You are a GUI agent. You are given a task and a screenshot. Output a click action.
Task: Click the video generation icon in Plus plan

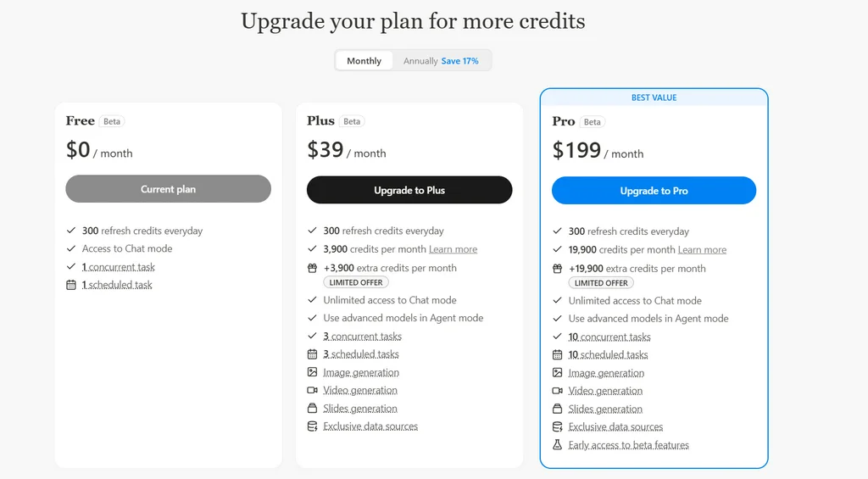312,390
